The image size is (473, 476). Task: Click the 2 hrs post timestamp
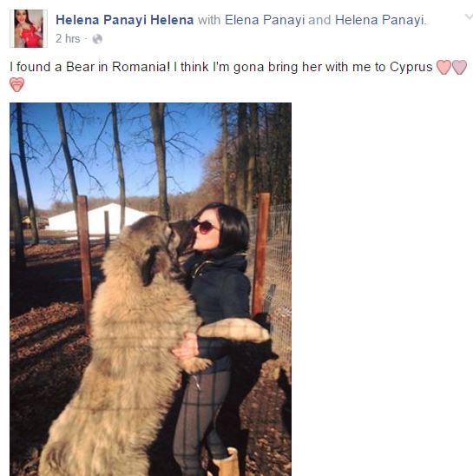[68, 39]
